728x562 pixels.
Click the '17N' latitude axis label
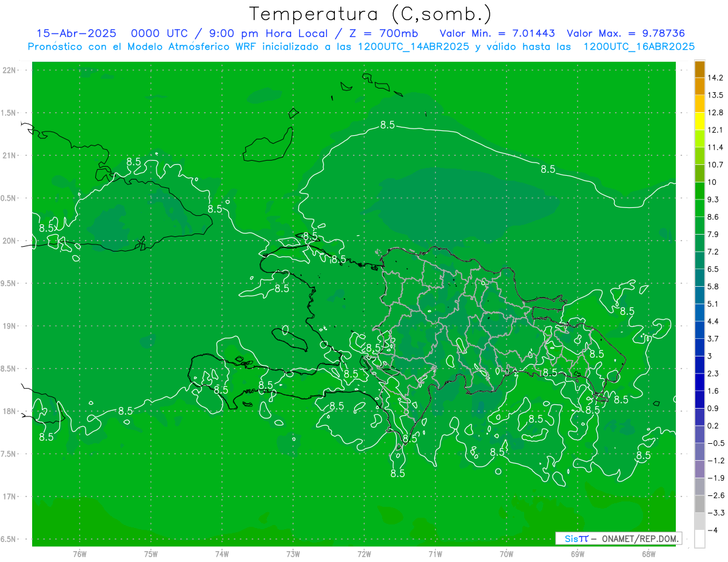[8, 497]
